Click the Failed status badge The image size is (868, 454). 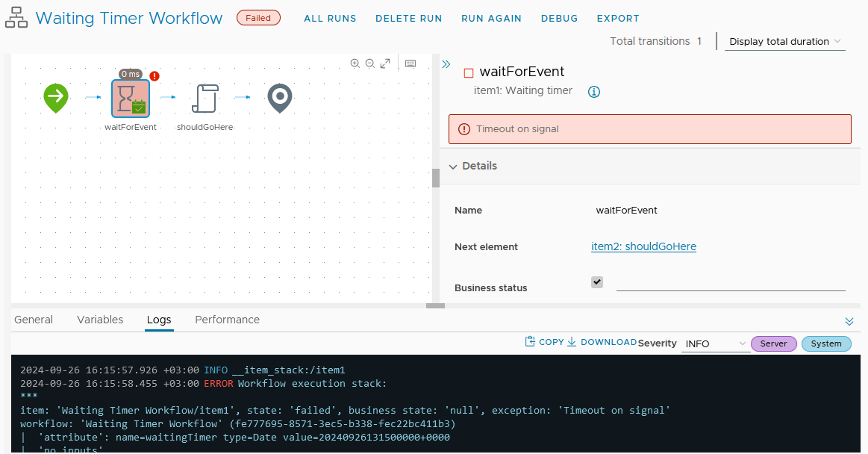pos(258,18)
